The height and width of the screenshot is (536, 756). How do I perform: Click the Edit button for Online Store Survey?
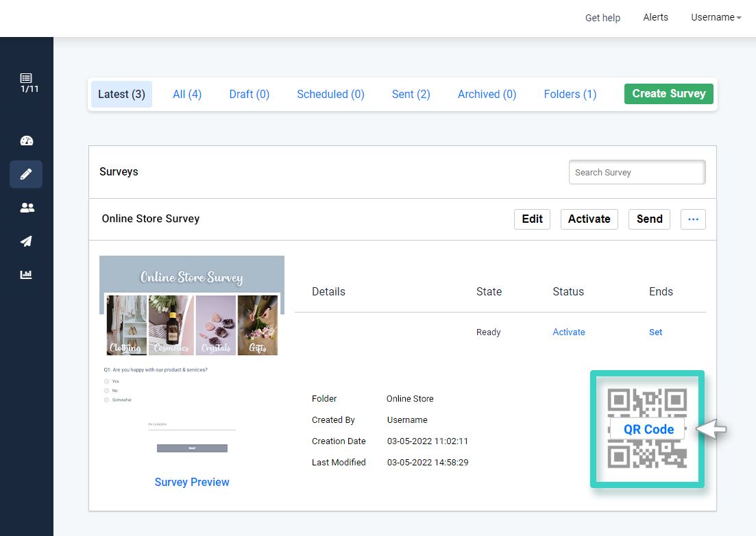pyautogui.click(x=532, y=219)
